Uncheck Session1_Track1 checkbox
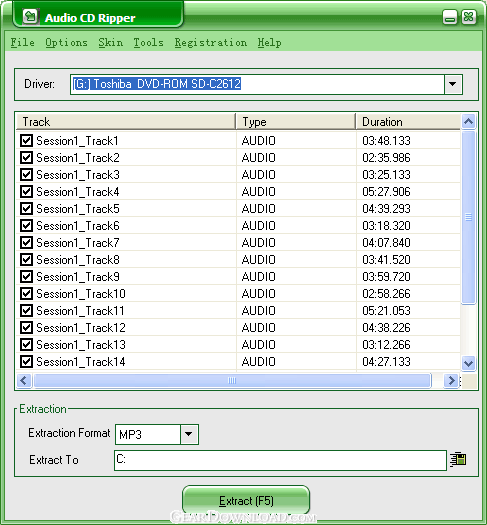 click(26, 141)
